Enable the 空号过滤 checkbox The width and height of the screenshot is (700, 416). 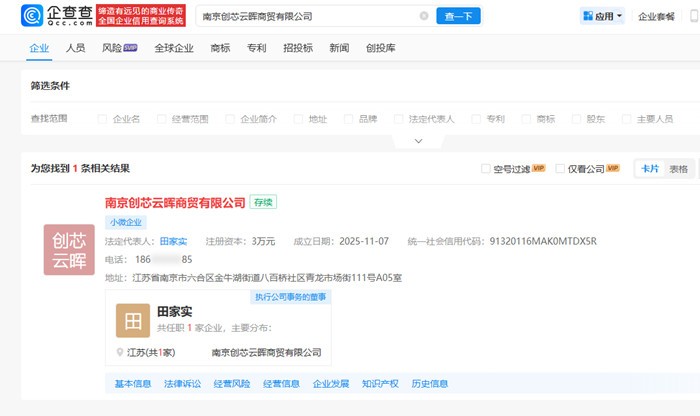pos(486,169)
